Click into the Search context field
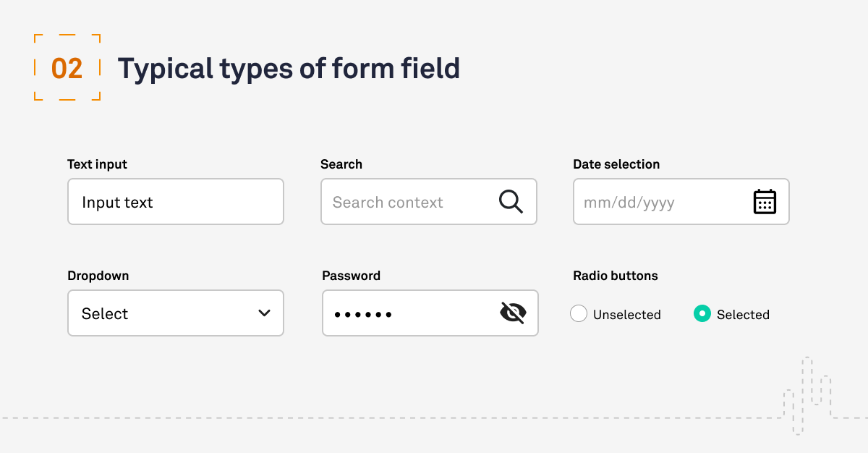868x453 pixels. pos(429,202)
